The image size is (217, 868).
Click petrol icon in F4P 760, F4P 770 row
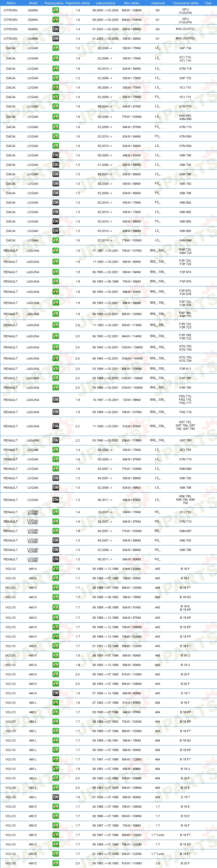[55, 314]
